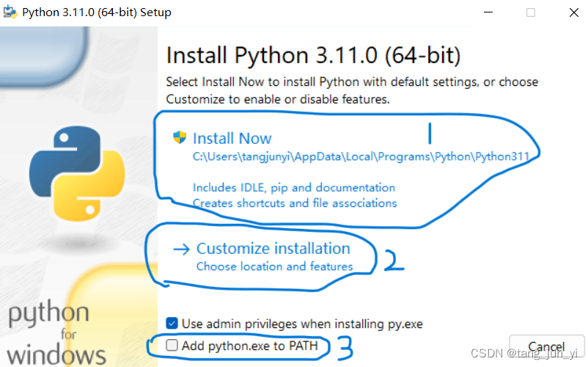Image resolution: width=588 pixels, height=367 pixels.
Task: Click the Python setup icon in title bar
Action: click(10, 12)
